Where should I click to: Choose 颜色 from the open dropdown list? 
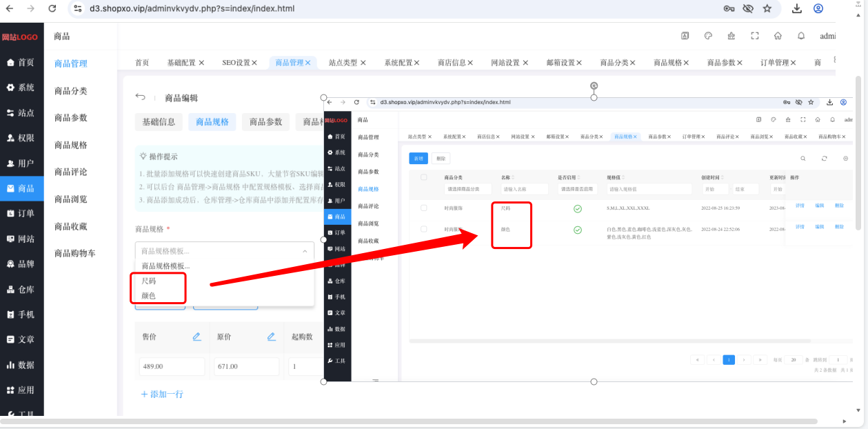click(x=149, y=295)
